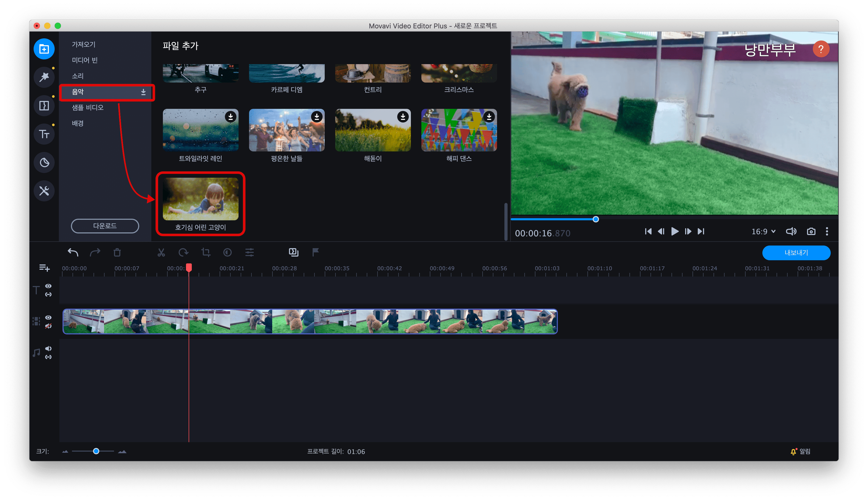Viewport: 868px width, 500px height.
Task: Open the More tools wrench icon
Action: [x=44, y=191]
